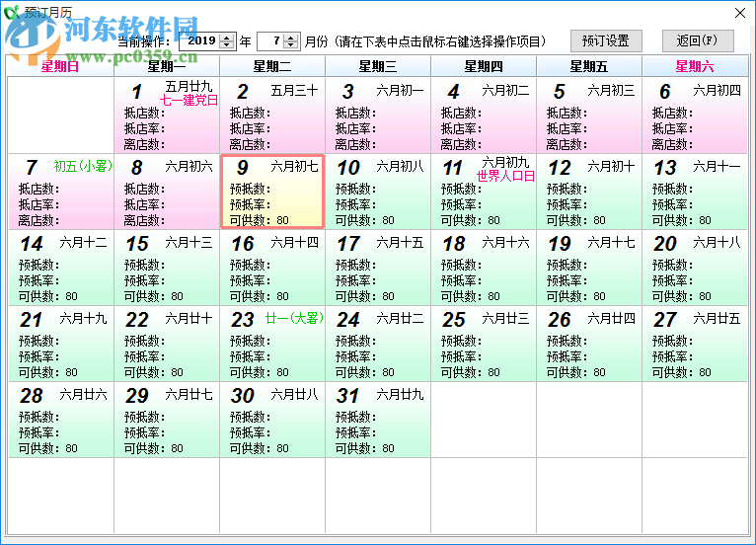
Task: Select day 12 cell 六月初十
Action: (589, 192)
